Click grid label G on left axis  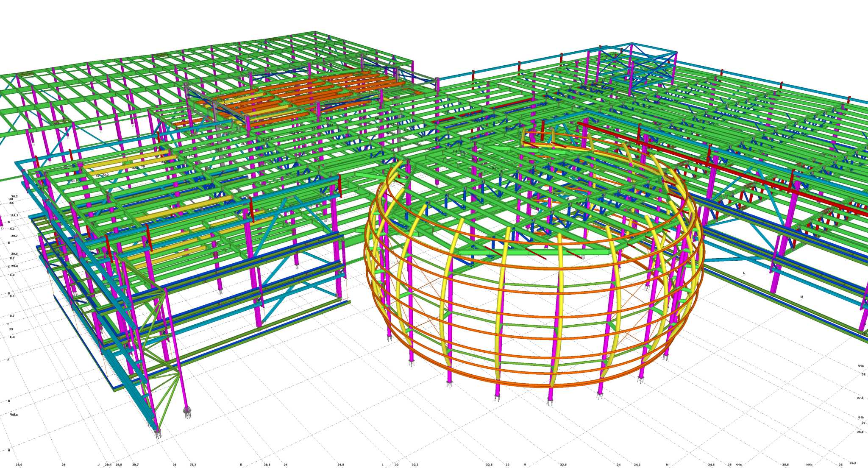tap(9, 401)
